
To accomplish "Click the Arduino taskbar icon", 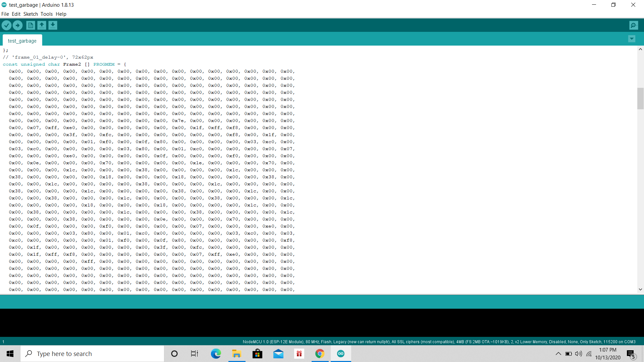I will [341, 354].
